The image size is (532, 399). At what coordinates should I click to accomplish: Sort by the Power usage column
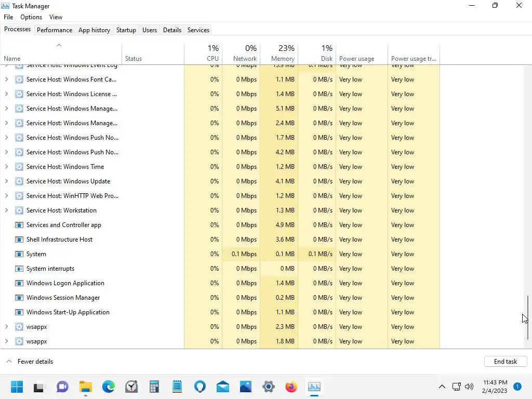[x=362, y=54]
